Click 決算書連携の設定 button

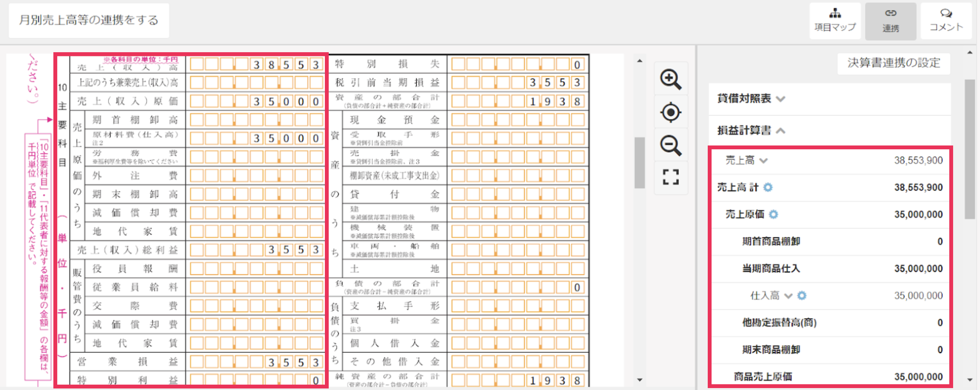[x=894, y=63]
